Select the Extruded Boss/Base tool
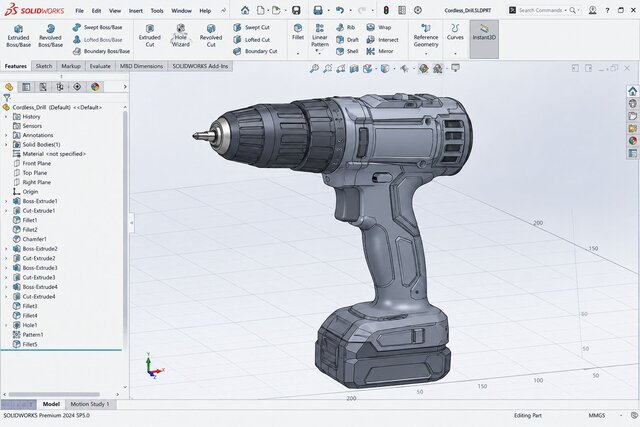640x427 pixels. (18, 36)
